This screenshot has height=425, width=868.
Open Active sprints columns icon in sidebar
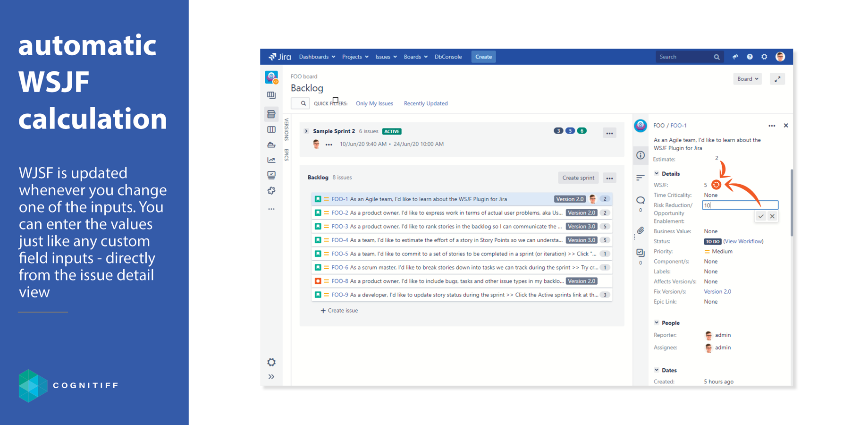point(271,129)
